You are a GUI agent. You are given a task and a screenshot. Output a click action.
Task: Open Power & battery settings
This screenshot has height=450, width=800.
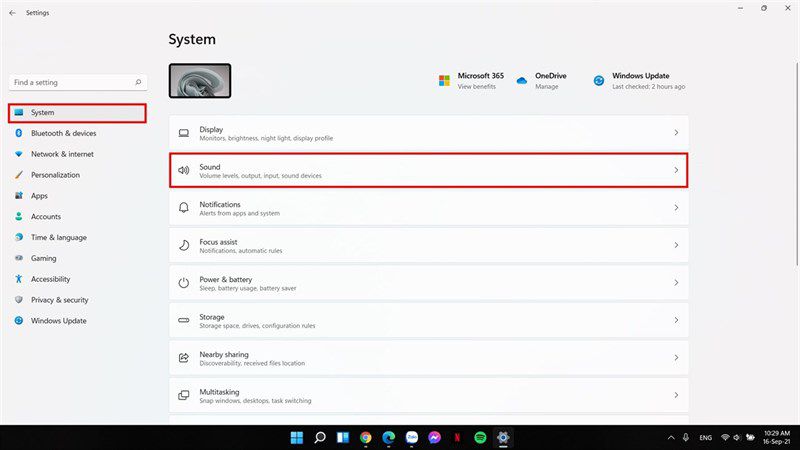click(x=429, y=283)
